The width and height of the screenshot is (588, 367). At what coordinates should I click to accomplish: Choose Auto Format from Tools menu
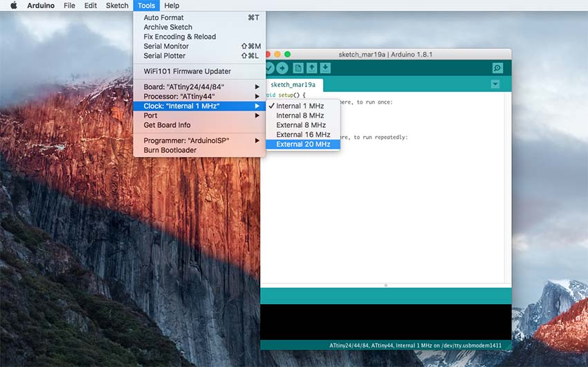pyautogui.click(x=199, y=17)
